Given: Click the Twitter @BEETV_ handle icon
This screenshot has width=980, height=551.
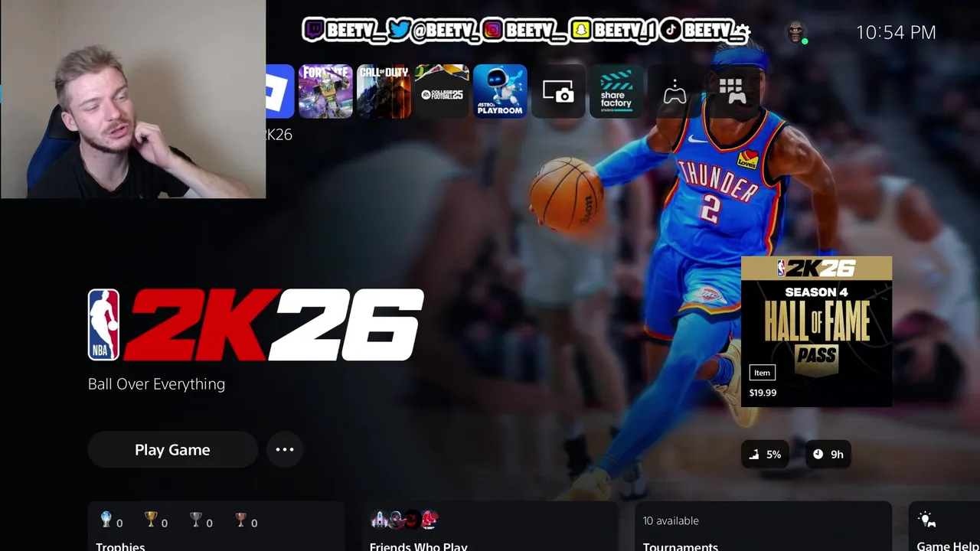Looking at the screenshot, I should tap(399, 31).
